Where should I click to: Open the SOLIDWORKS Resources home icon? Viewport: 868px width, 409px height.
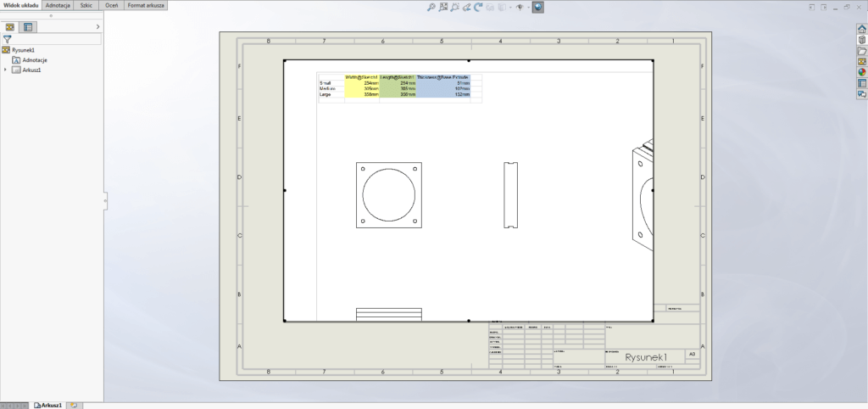click(x=862, y=30)
